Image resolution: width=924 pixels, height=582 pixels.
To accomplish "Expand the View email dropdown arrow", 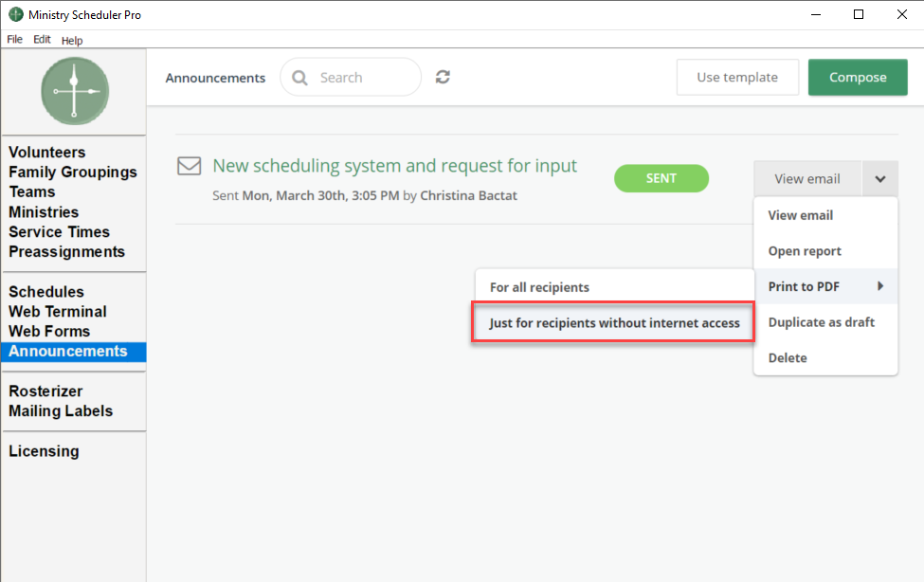I will click(880, 178).
